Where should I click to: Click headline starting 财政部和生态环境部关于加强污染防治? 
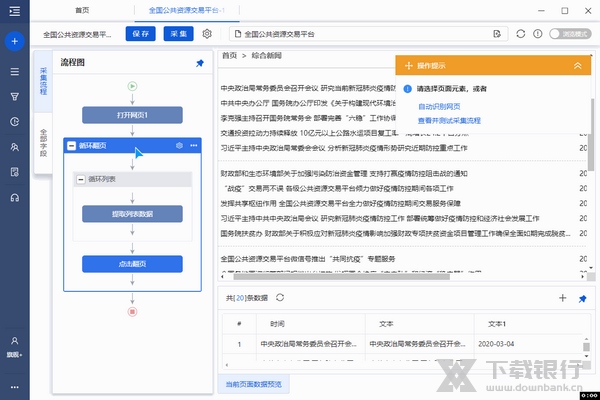pos(344,173)
